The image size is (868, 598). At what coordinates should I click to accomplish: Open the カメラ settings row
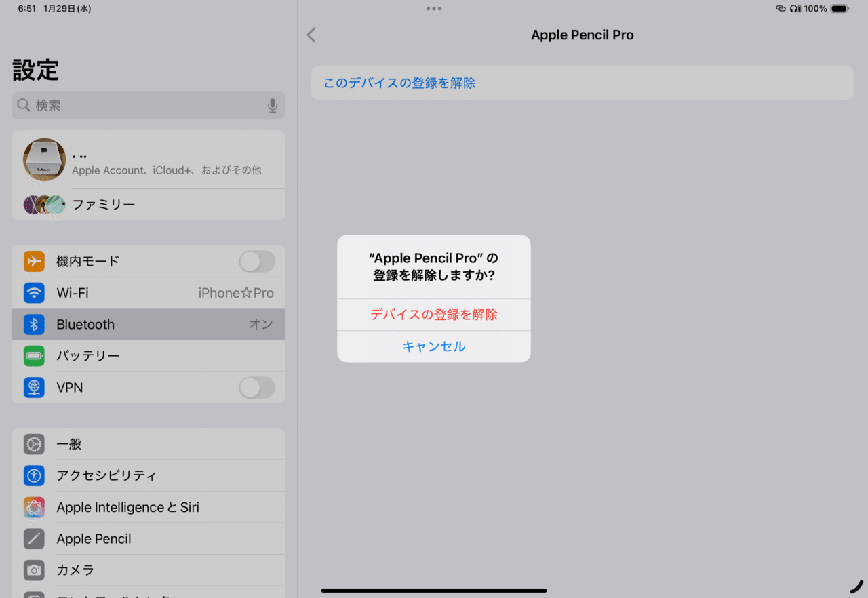(149, 570)
